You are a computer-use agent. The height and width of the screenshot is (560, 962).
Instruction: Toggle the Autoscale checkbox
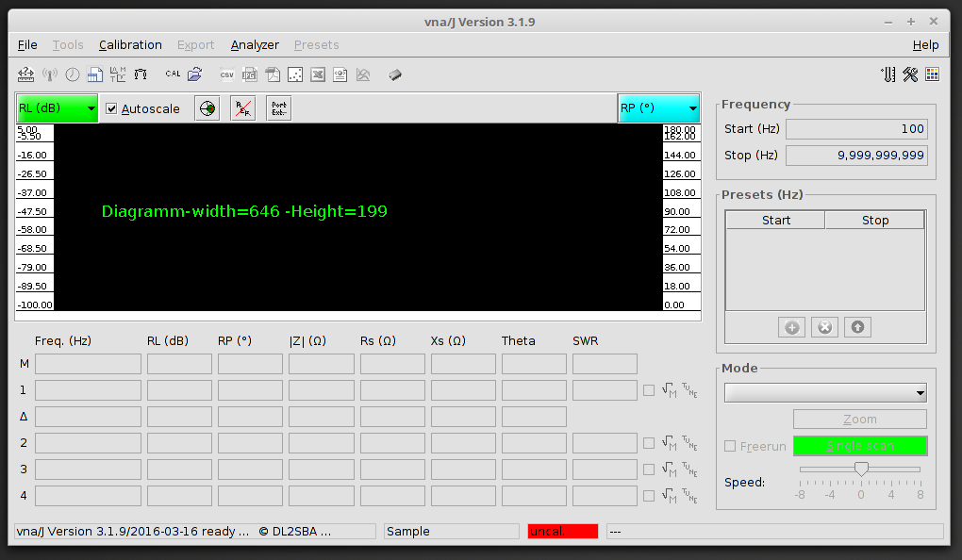click(x=112, y=108)
